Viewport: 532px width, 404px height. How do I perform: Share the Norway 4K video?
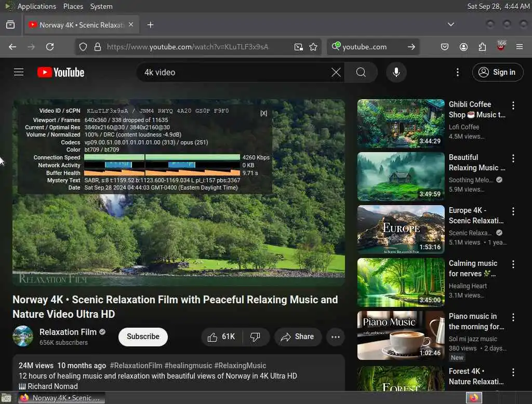coord(298,336)
